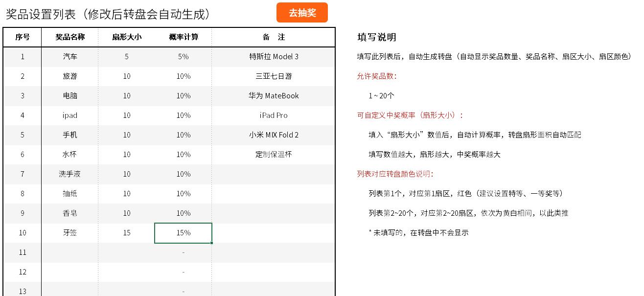Select the 特斯拉 Model 3 remark cell
Screen dimensions: 644x296
[274, 57]
